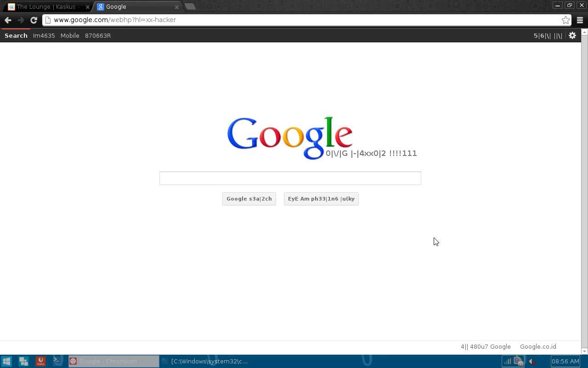Open the Google.co.id link
The height and width of the screenshot is (368, 588).
tap(538, 347)
